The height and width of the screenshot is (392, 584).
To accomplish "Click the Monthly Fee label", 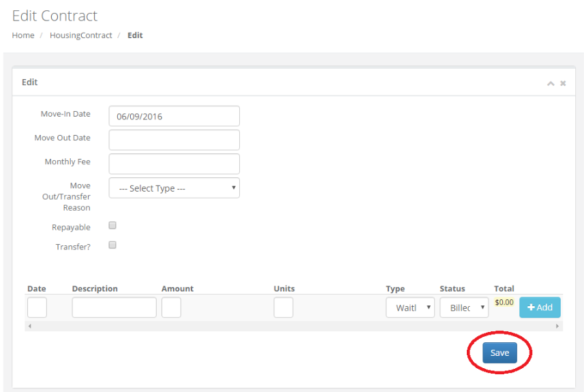I will (x=67, y=162).
